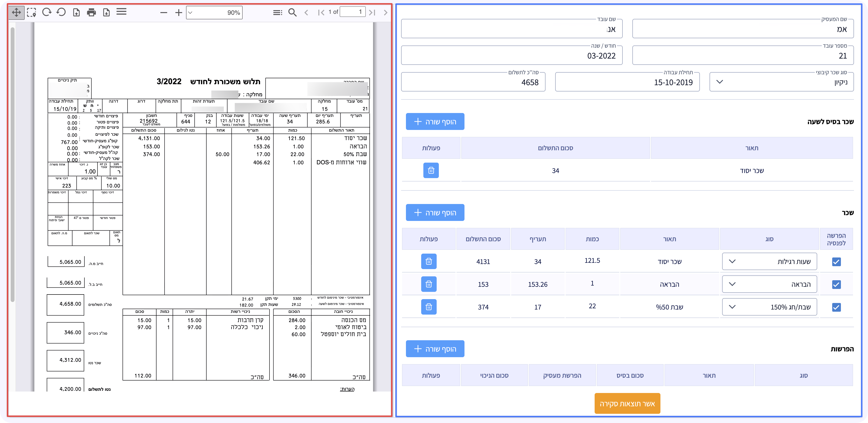
Task: Print the payslip document
Action: pos(91,13)
